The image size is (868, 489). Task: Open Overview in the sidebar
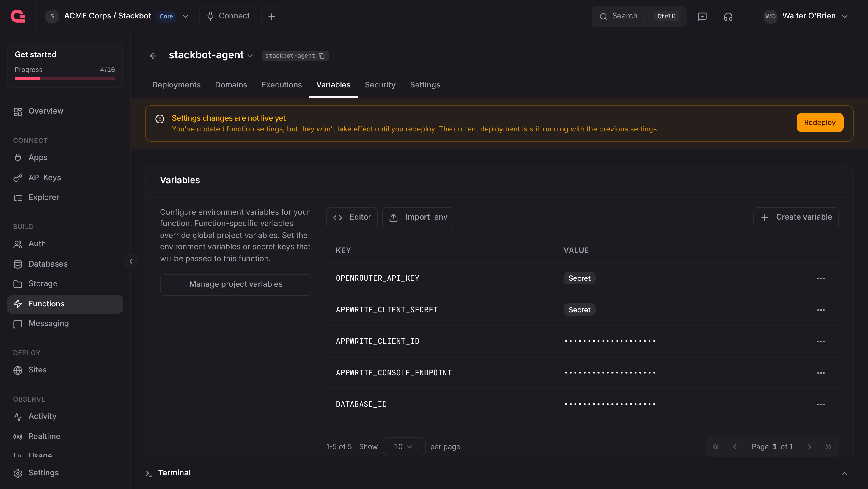(x=65, y=111)
